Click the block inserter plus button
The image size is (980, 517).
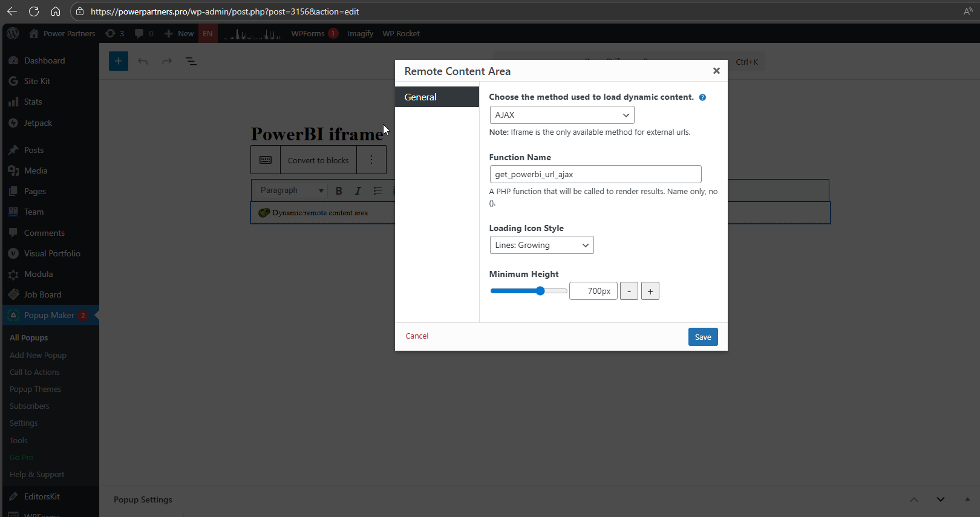[x=119, y=61]
